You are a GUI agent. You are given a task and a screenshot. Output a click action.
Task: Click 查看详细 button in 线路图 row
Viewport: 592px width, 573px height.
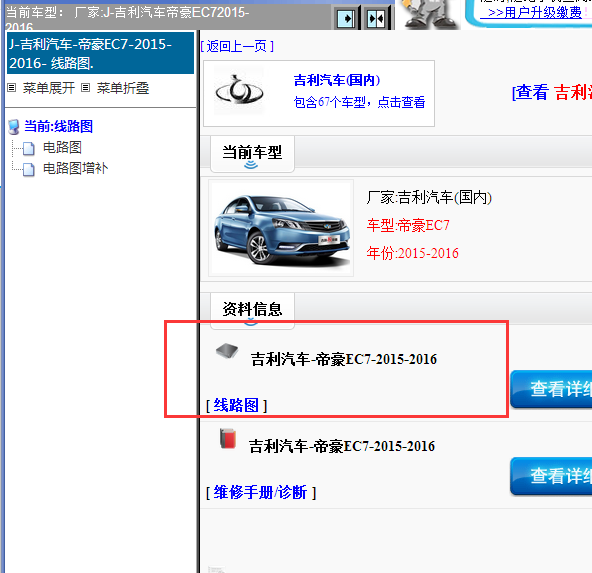click(x=551, y=389)
